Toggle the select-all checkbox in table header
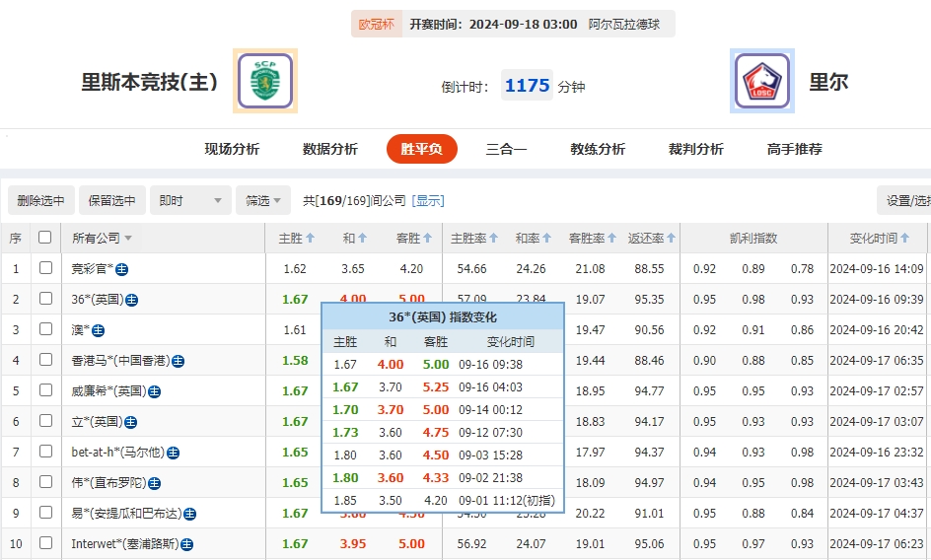The height and width of the screenshot is (560, 931). (x=44, y=238)
